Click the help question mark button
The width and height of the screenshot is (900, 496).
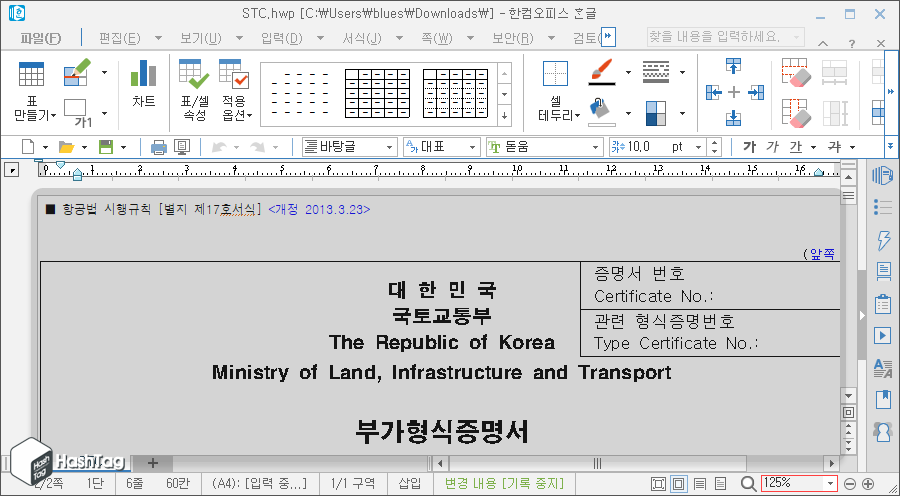coord(852,44)
